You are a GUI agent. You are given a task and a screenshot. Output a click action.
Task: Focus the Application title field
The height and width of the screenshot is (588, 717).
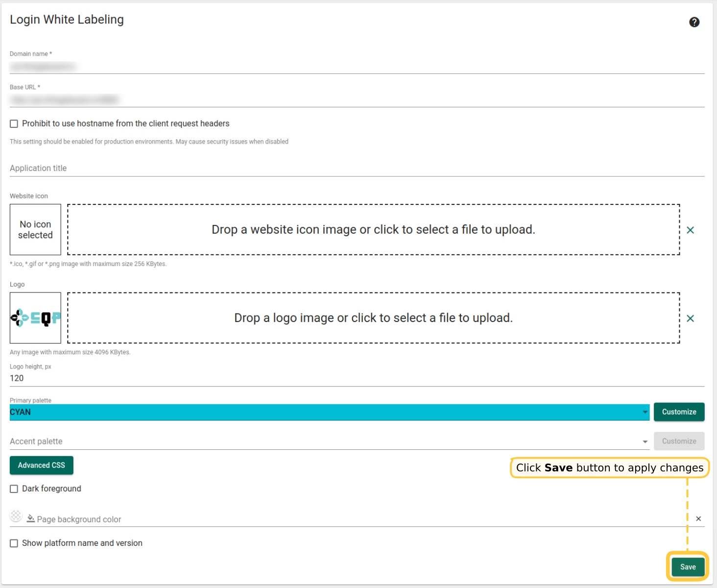357,168
